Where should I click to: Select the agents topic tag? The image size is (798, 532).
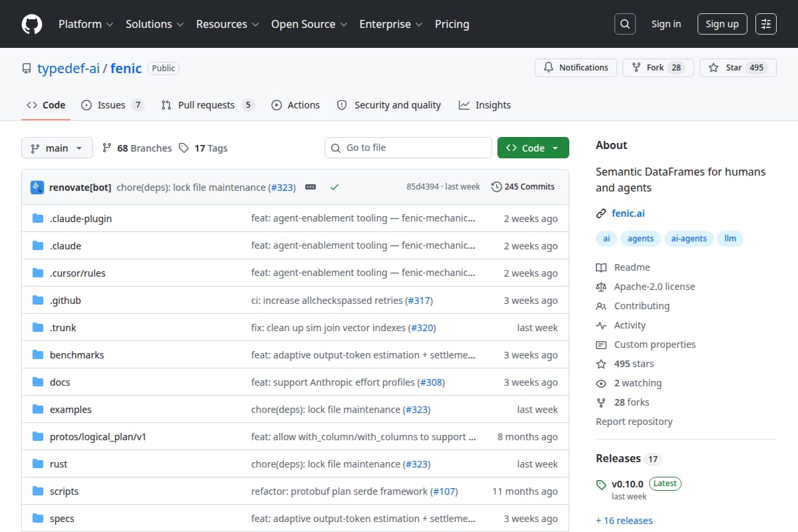tap(640, 239)
